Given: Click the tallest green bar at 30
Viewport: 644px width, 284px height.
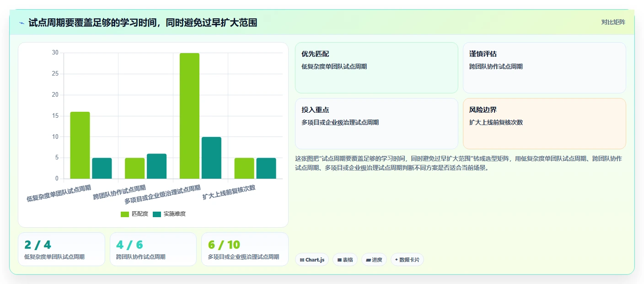Looking at the screenshot, I should coord(189,116).
